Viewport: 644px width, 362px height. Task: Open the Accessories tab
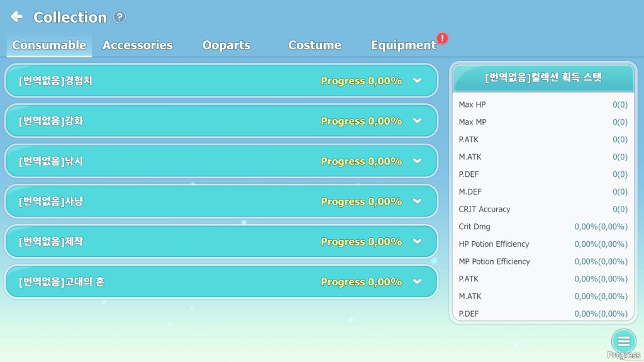click(x=138, y=45)
